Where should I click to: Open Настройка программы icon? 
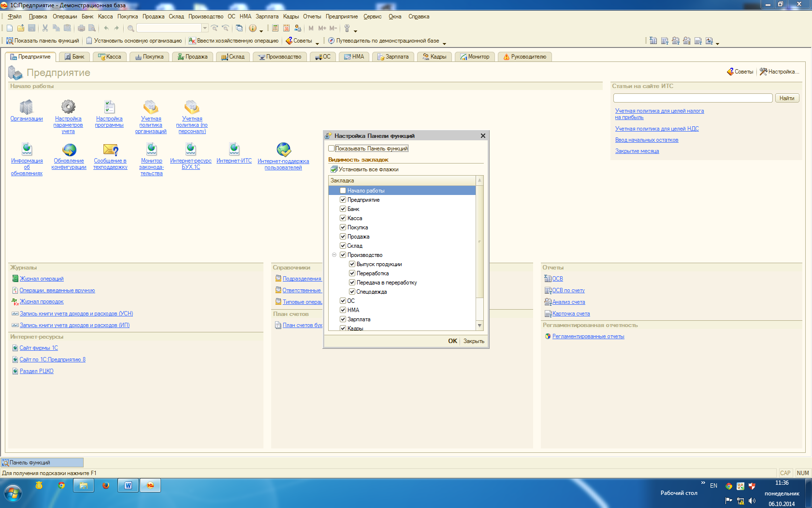109,106
